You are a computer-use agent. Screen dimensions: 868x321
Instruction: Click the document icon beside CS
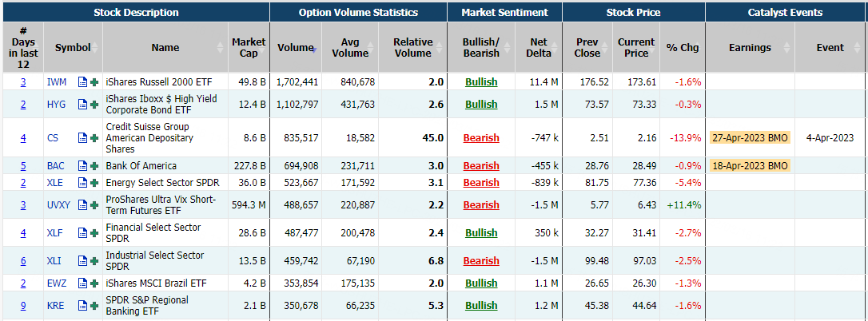[82, 138]
